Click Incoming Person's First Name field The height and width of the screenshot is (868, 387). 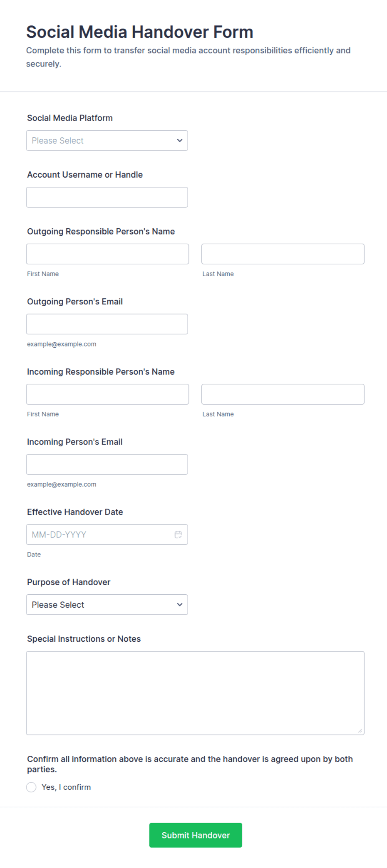(107, 394)
